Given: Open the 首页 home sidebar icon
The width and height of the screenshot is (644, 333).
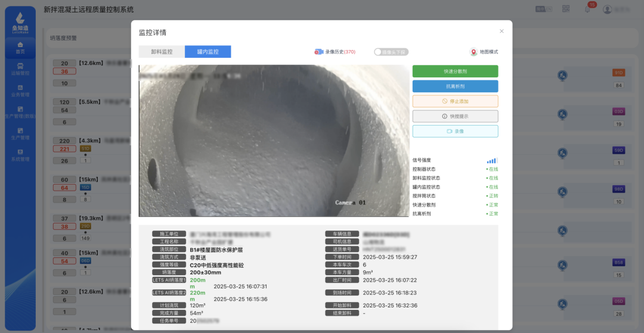Looking at the screenshot, I should [20, 48].
